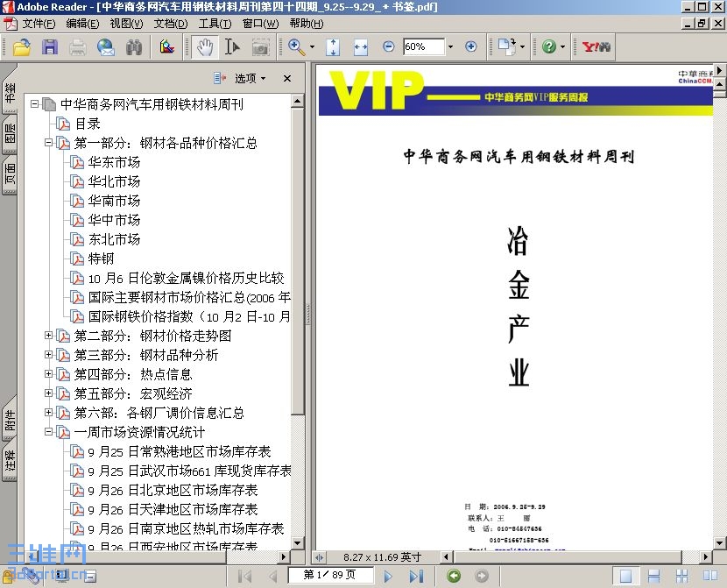Open the 编辑(E) menu
Screen dimensions: 727x588
tap(82, 23)
